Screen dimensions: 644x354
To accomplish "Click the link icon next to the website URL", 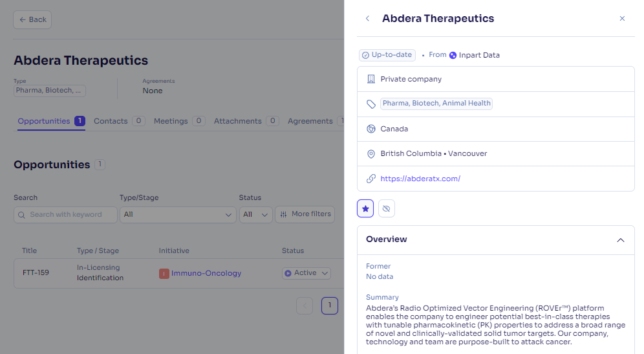I will click(x=371, y=179).
